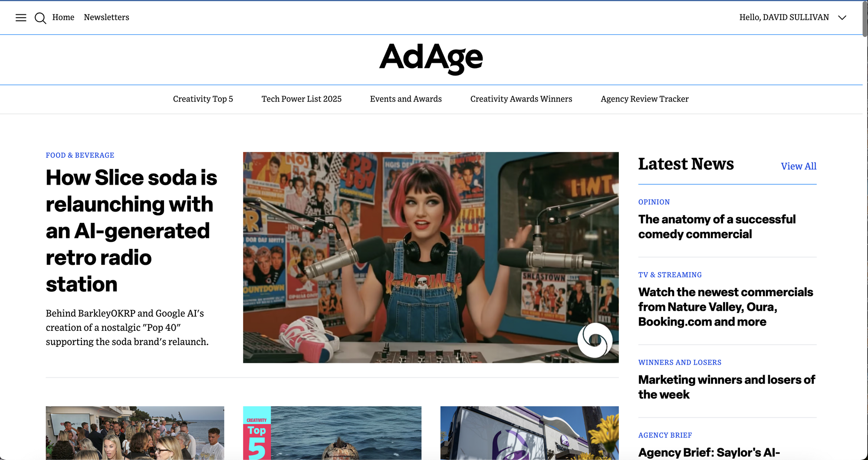Open the Agency Brief: Saylor's AI article
This screenshot has height=460, width=868.
(709, 453)
